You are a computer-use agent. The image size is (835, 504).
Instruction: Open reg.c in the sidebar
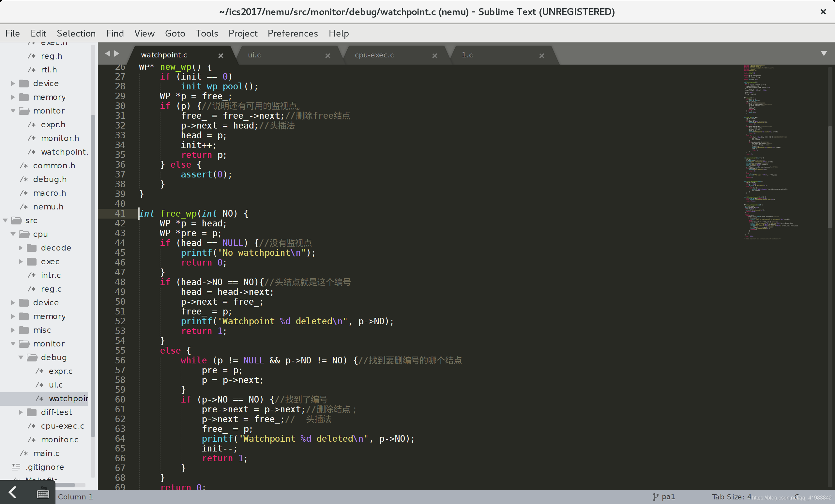[51, 289]
